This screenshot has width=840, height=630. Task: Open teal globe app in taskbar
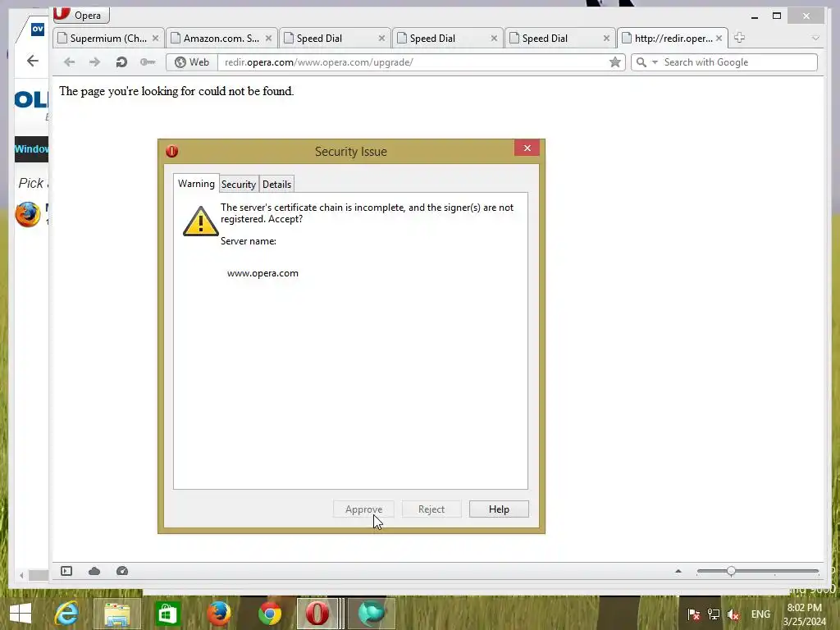(x=372, y=614)
